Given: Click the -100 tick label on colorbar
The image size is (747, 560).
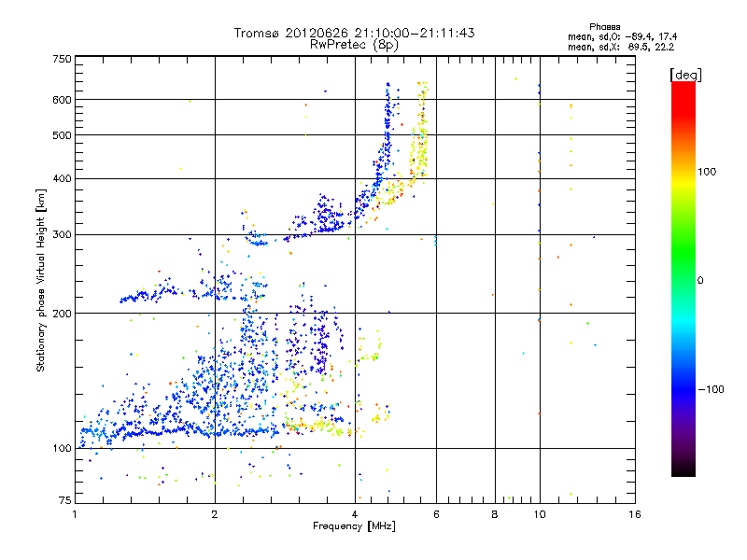Looking at the screenshot, I should (711, 389).
